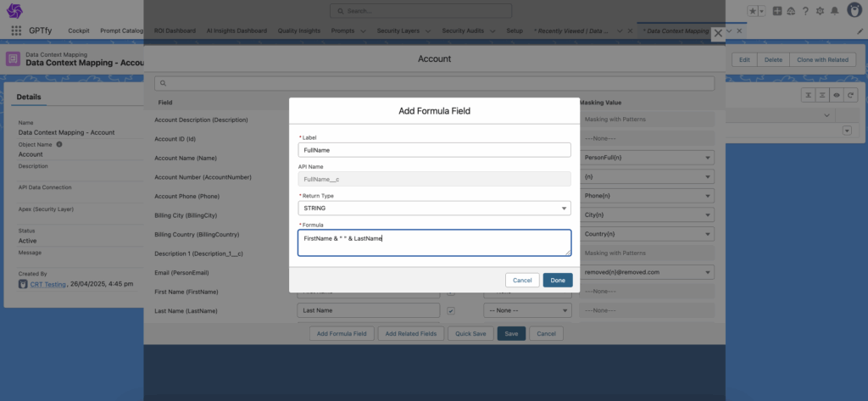
Task: Open the Last Name row None dropdown
Action: (527, 311)
